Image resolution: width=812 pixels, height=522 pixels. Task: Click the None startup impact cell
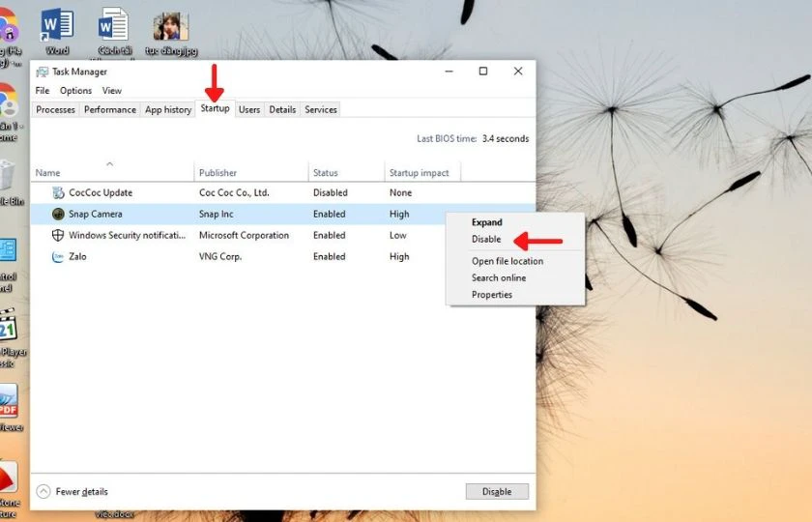[401, 192]
